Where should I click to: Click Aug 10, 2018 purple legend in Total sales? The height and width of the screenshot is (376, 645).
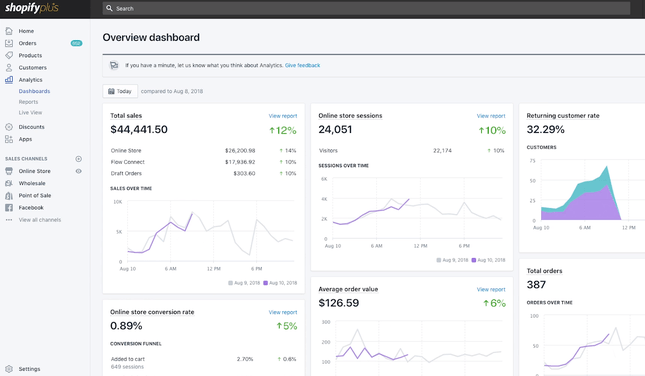280,283
